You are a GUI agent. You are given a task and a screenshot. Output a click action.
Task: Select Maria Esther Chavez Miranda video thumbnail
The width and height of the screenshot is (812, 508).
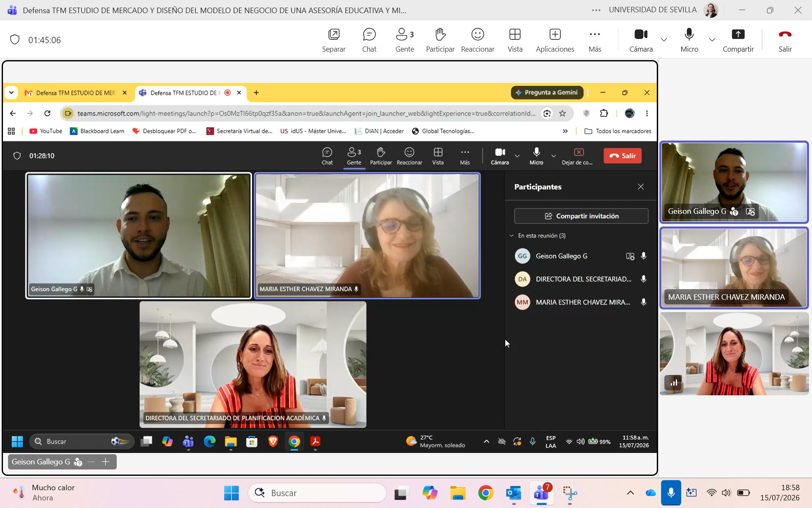[734, 268]
